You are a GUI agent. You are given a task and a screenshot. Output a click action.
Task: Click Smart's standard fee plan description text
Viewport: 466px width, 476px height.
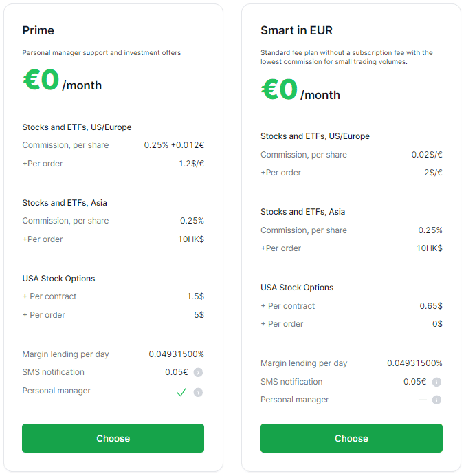346,57
